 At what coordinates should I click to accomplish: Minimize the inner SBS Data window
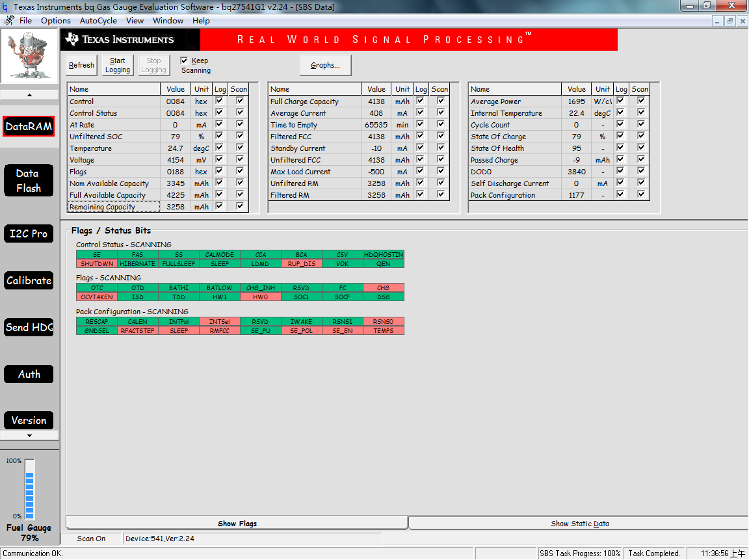[x=718, y=21]
